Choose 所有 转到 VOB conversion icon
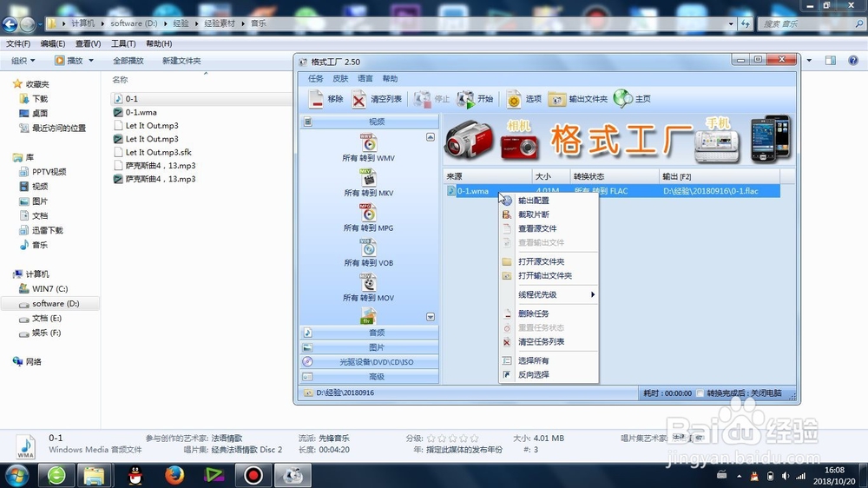 [369, 247]
